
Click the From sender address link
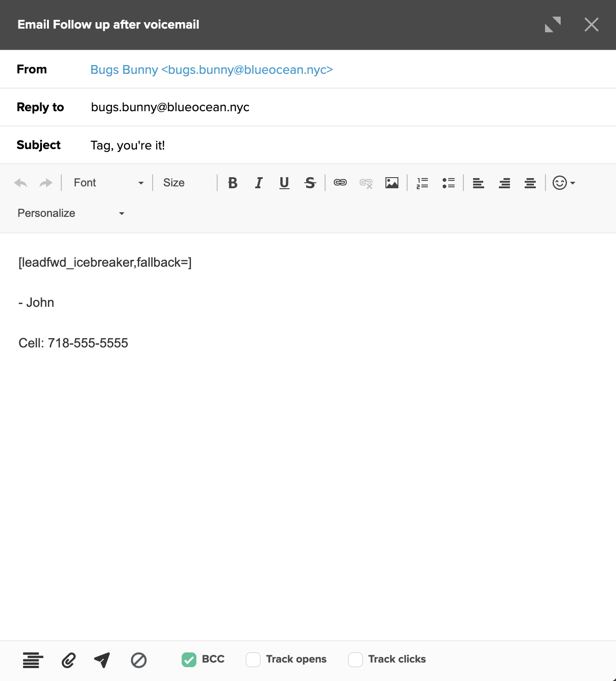pos(212,70)
